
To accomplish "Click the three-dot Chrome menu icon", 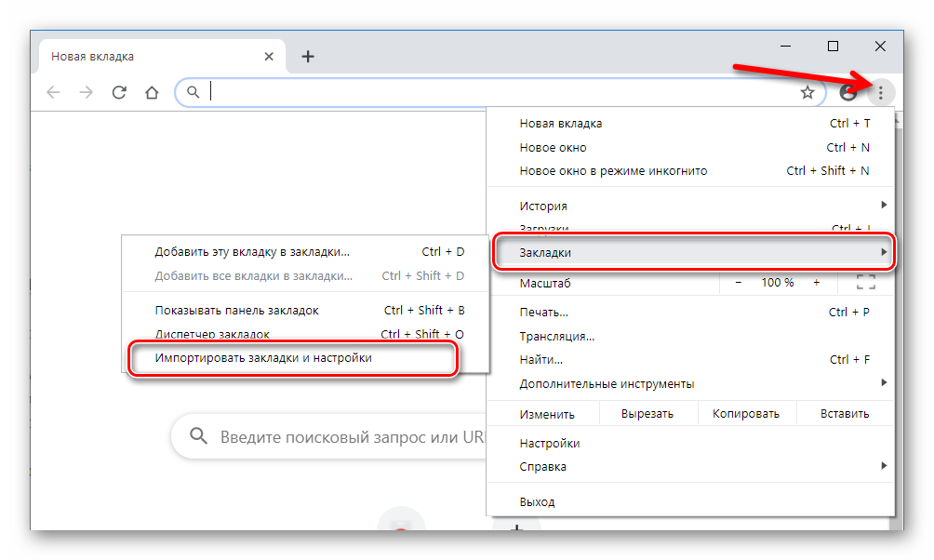I will click(881, 92).
